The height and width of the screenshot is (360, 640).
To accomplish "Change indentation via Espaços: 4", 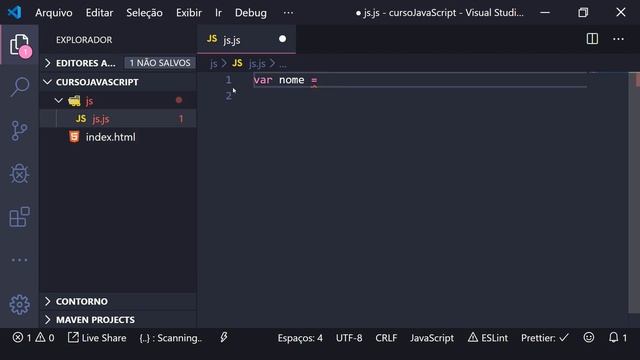I will point(300,338).
